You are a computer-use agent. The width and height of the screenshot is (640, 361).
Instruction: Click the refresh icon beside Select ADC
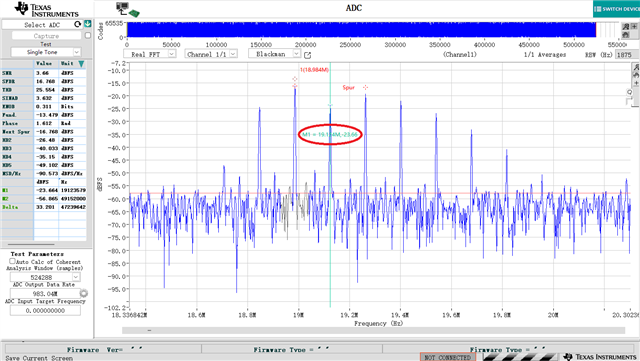click(78, 25)
